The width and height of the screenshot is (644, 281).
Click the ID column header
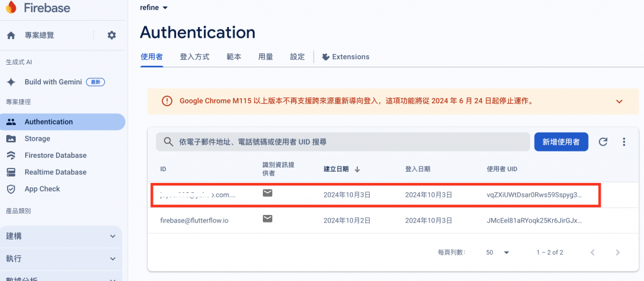pos(163,169)
